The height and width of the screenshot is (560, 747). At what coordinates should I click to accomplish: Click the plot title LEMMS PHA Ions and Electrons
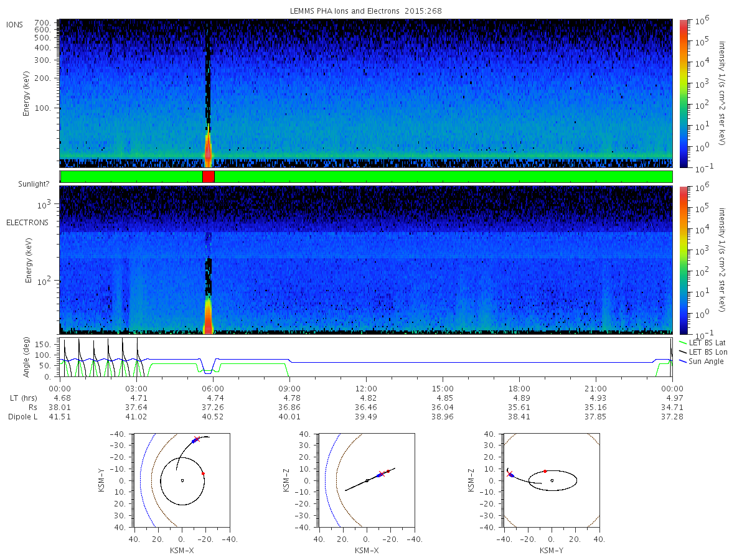click(366, 11)
